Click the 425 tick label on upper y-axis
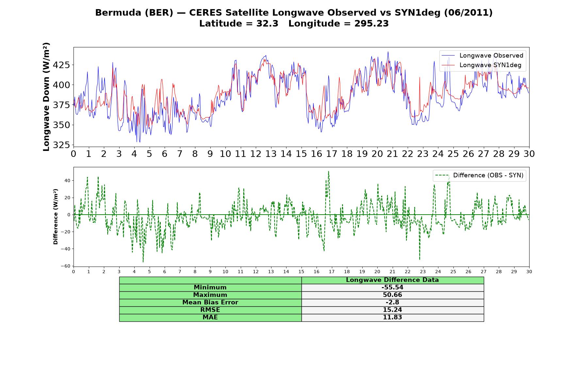 coord(61,65)
